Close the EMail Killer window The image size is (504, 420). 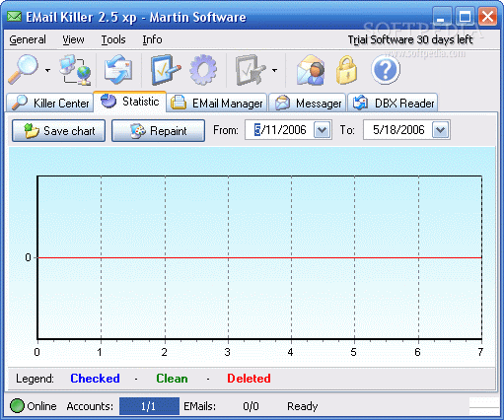tap(487, 17)
